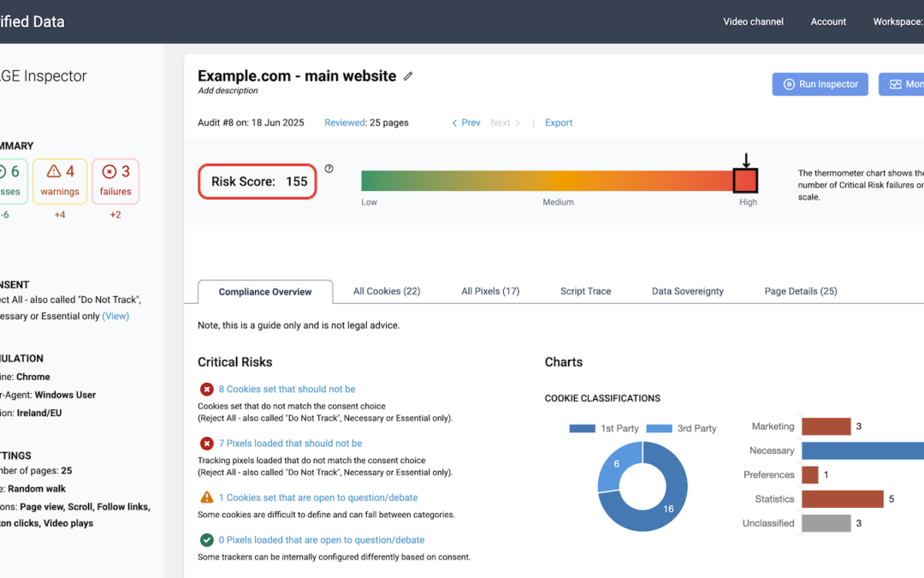Click the orange warning triangle beside 1 Cookies
The image size is (924, 578).
(206, 498)
